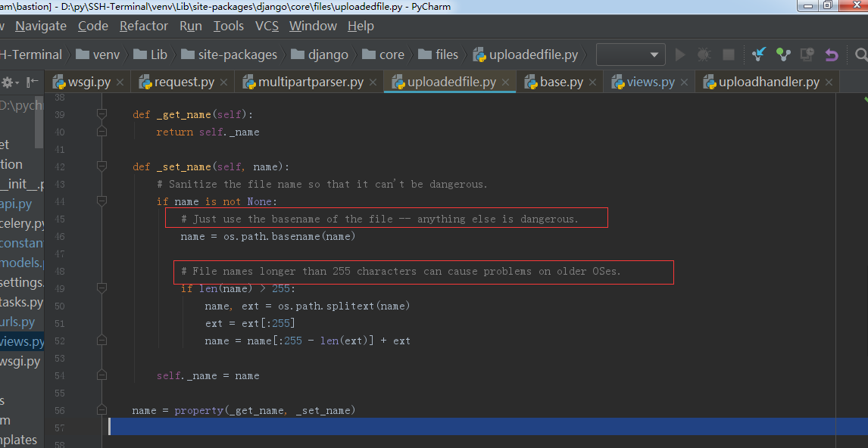Revert changes with the purple undo arrow
The image size is (868, 448).
(832, 54)
